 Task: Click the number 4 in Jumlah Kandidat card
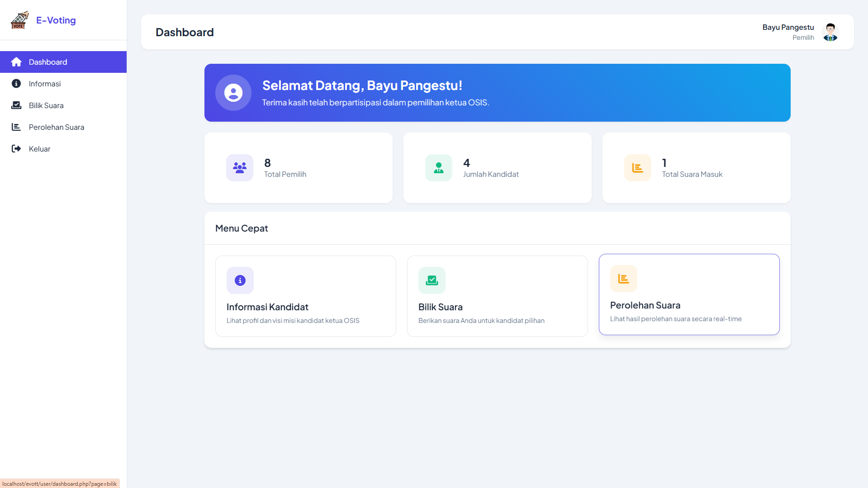coord(467,163)
